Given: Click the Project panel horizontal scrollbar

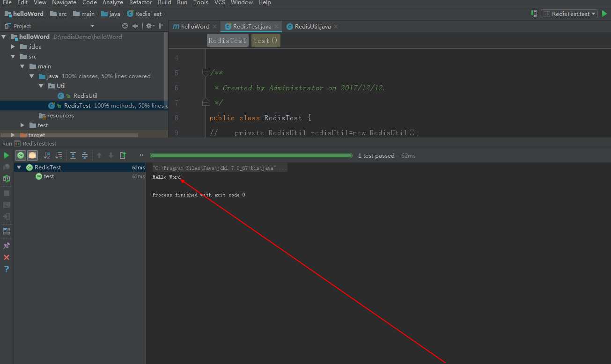Looking at the screenshot, I should (69, 135).
